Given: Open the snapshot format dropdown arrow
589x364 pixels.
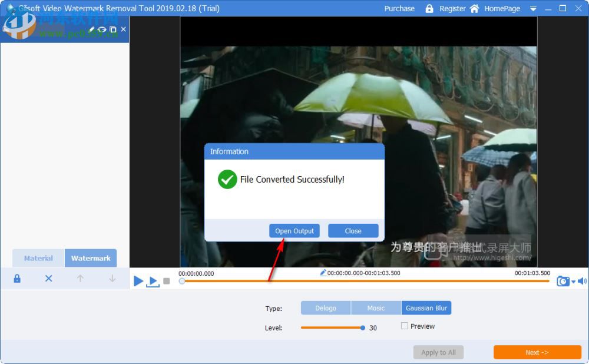Looking at the screenshot, I should pyautogui.click(x=573, y=281).
